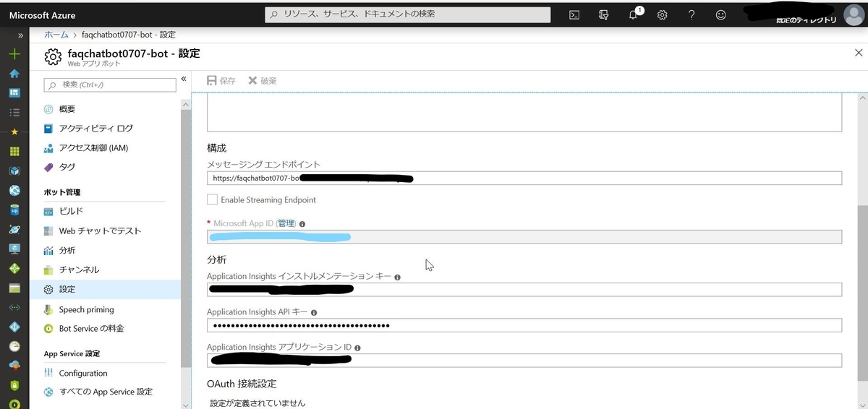Open the directory and subscription filter icon
Image resolution: width=868 pixels, height=409 pixels.
click(x=604, y=14)
